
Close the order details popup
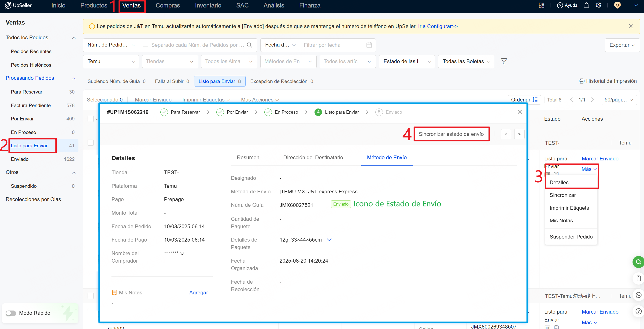[x=520, y=112]
